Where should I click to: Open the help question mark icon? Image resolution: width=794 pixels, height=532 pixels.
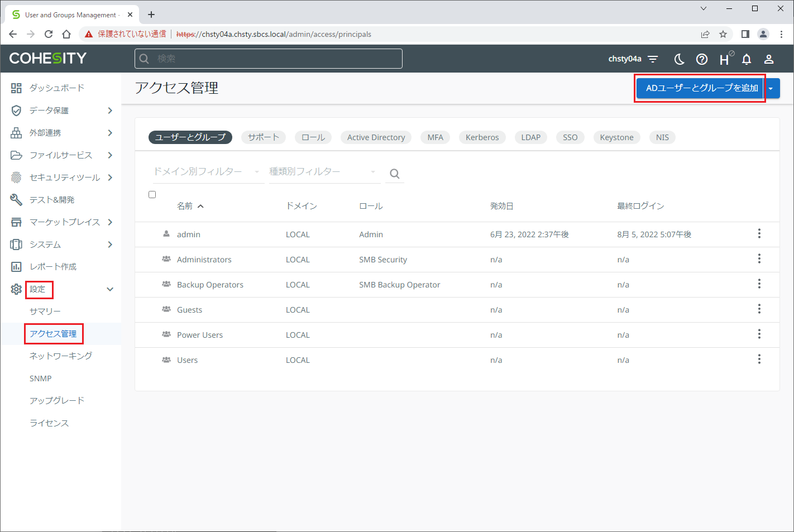702,59
